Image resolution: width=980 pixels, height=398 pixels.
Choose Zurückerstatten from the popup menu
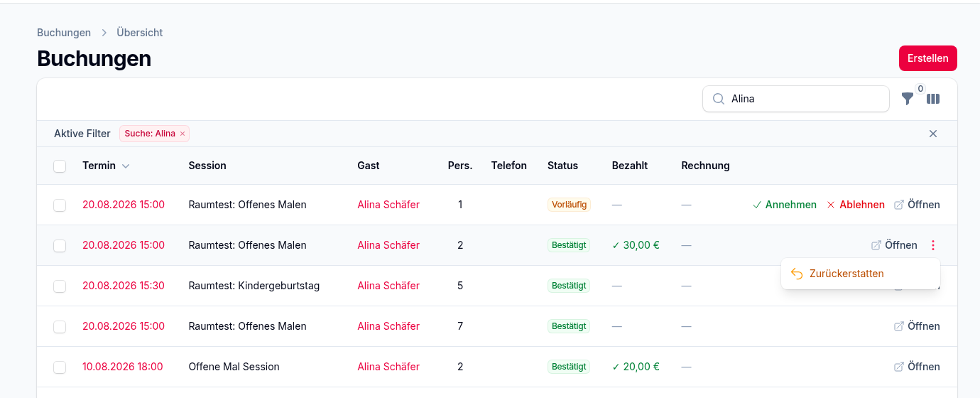861,274
